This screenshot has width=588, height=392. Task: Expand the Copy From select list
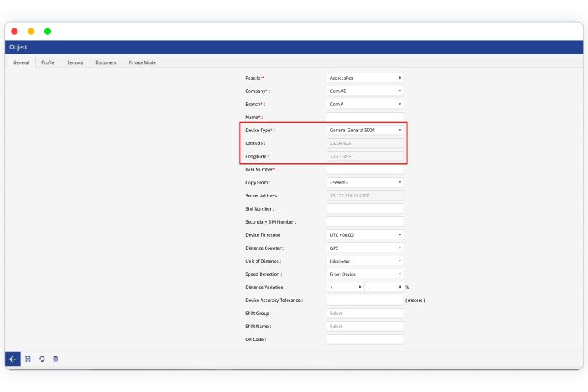(365, 182)
